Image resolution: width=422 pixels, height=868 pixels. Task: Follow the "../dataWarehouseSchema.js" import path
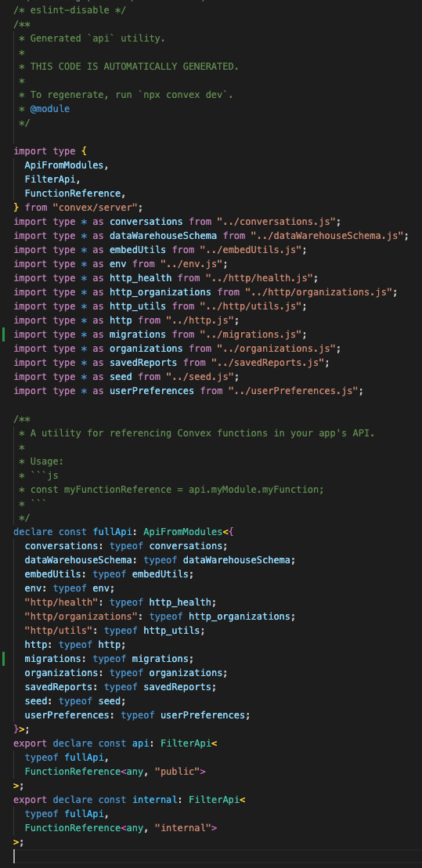coord(329,236)
